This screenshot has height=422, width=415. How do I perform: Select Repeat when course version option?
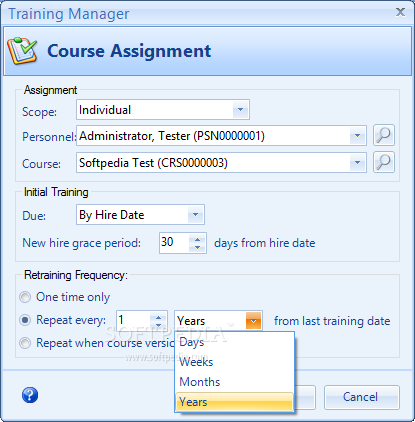pos(25,343)
